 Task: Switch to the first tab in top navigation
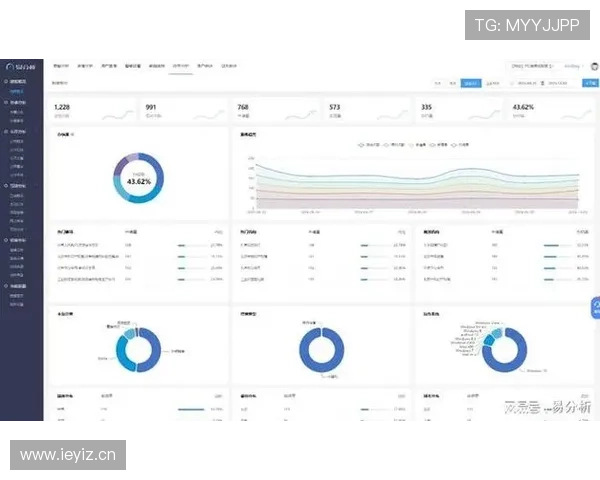[62, 66]
